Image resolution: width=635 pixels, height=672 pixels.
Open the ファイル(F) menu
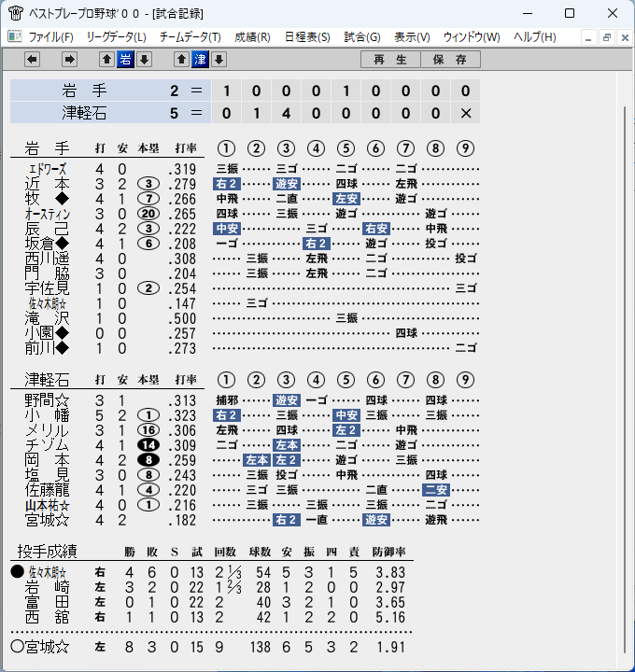click(x=50, y=37)
